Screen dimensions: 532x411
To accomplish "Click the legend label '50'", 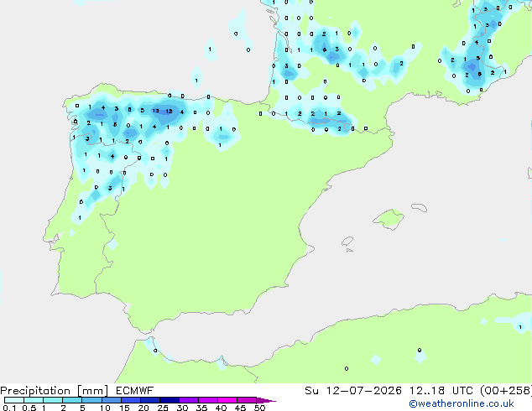I will [259, 408].
